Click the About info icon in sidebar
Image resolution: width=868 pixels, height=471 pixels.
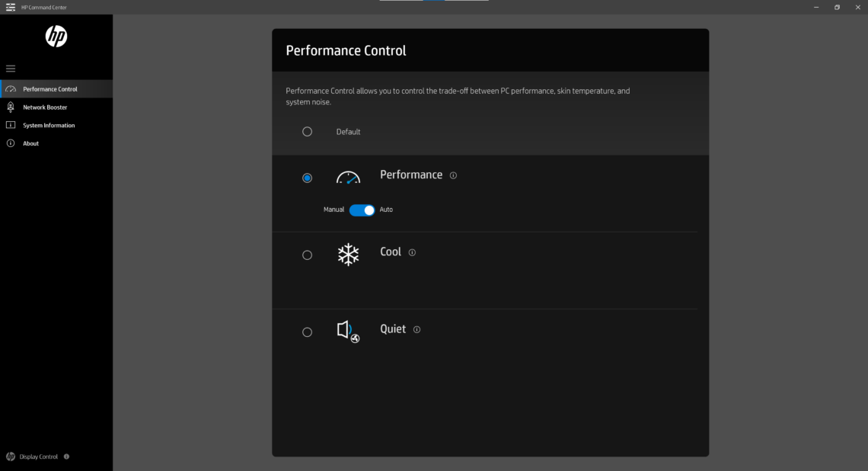[x=11, y=143]
